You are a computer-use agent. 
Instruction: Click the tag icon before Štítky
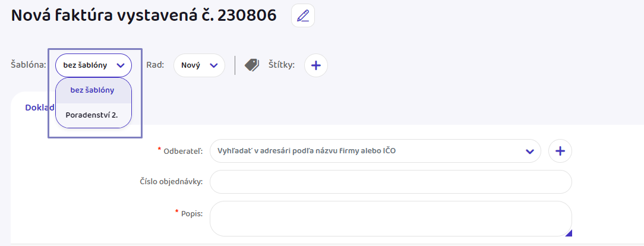(252, 65)
